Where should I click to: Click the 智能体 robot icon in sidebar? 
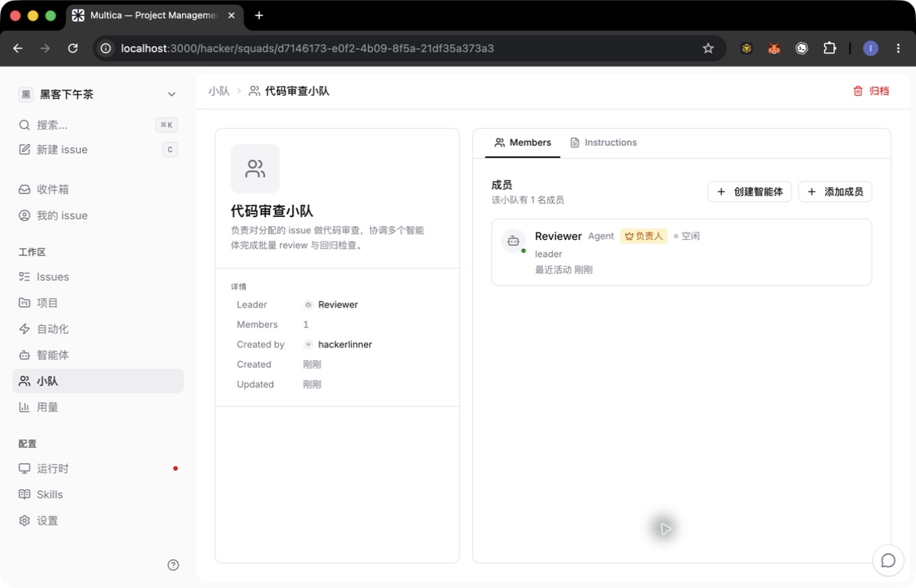[x=24, y=355]
